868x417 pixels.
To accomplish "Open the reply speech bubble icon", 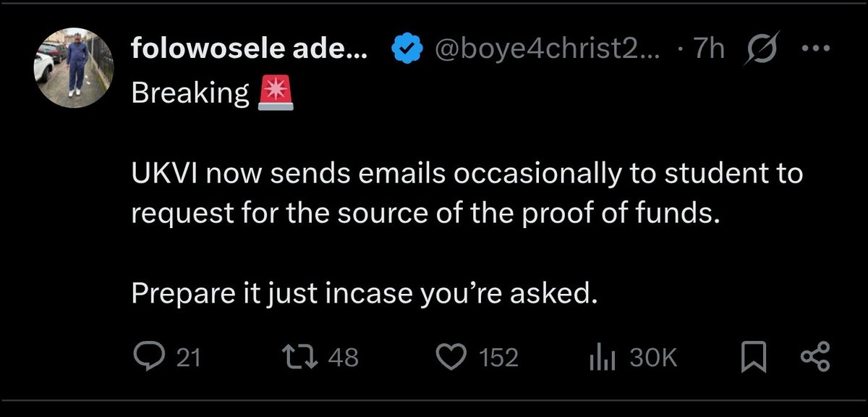I will click(150, 357).
